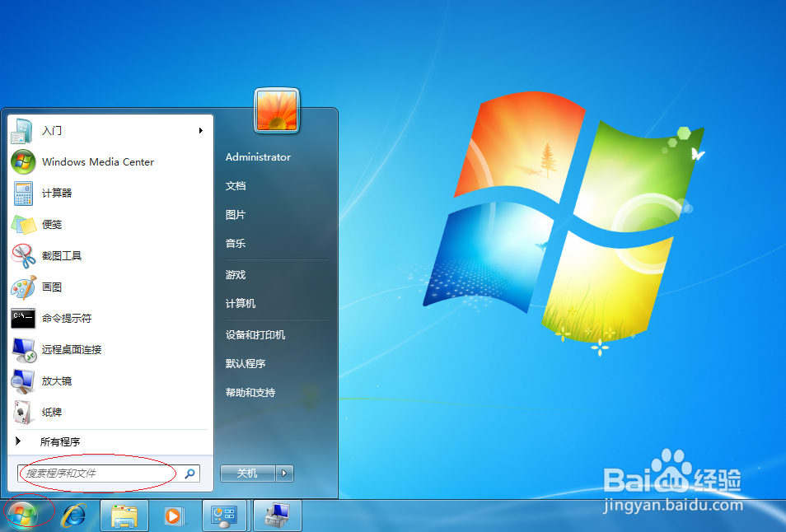786x532 pixels.
Task: Open the Paint (画图) palette icon
Action: point(24,287)
